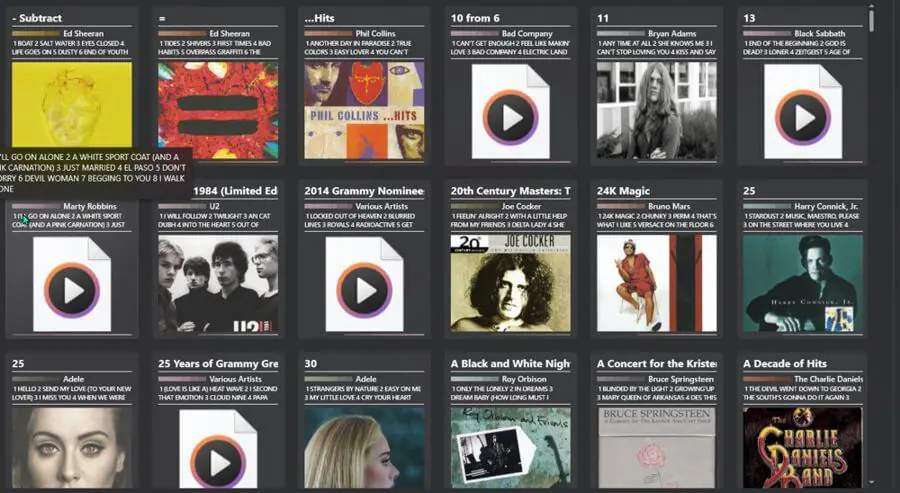900x493 pixels.
Task: Click artist name Bad Company
Action: pos(527,33)
